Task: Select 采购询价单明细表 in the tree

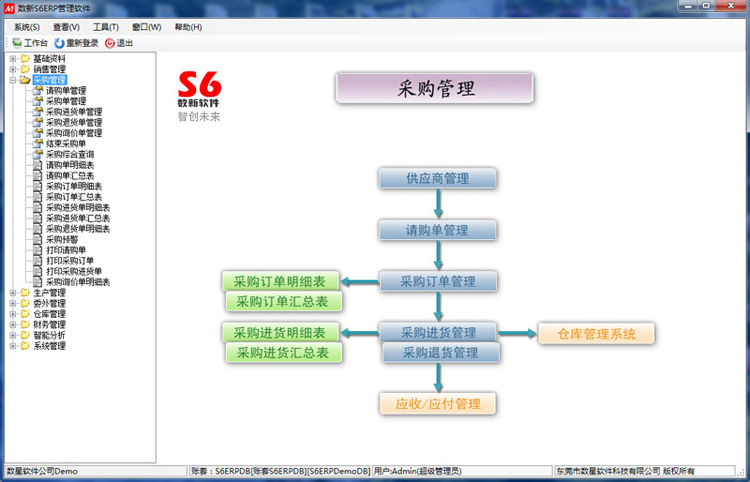Action: (78, 282)
